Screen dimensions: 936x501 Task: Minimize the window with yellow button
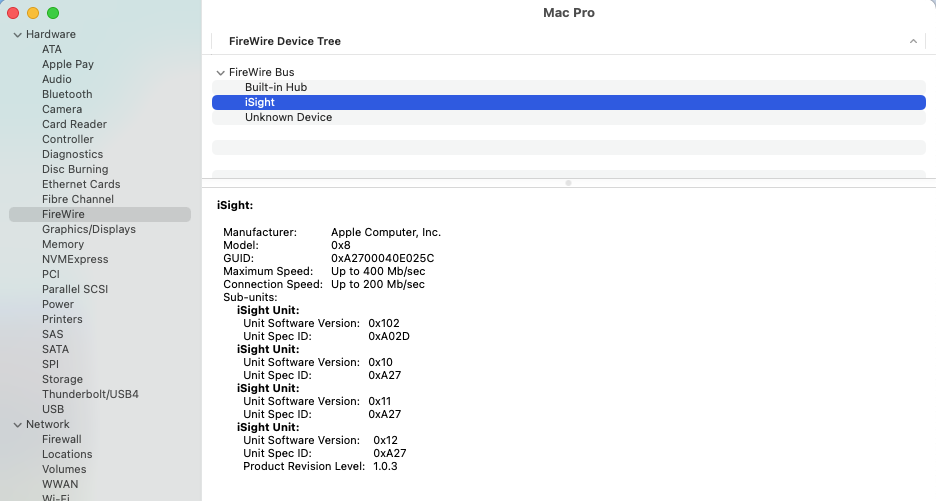pos(33,13)
